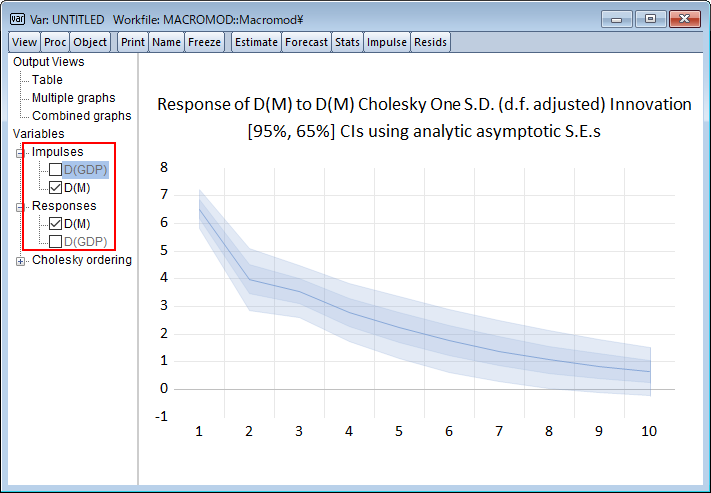
Task: Close the Var window
Action: click(x=685, y=20)
